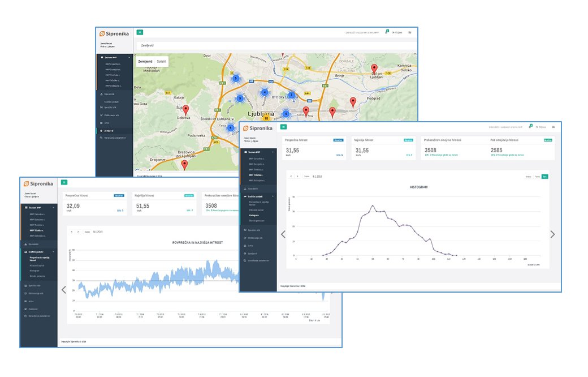Click the green hamburger button in map window

140,33
